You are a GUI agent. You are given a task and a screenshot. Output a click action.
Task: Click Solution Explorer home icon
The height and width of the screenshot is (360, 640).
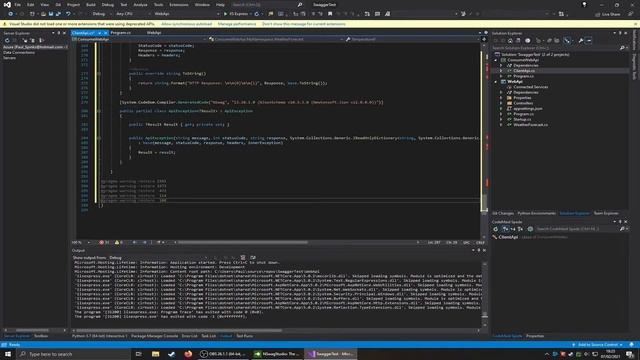pos(510,41)
